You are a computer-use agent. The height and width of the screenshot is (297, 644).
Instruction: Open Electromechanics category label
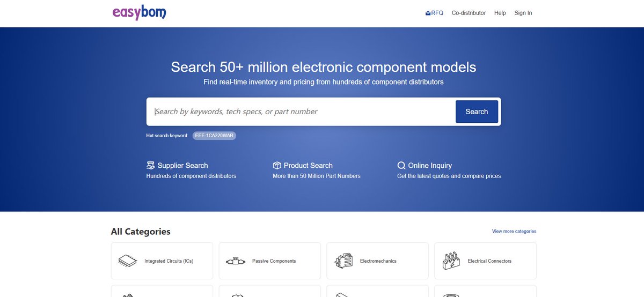point(378,261)
